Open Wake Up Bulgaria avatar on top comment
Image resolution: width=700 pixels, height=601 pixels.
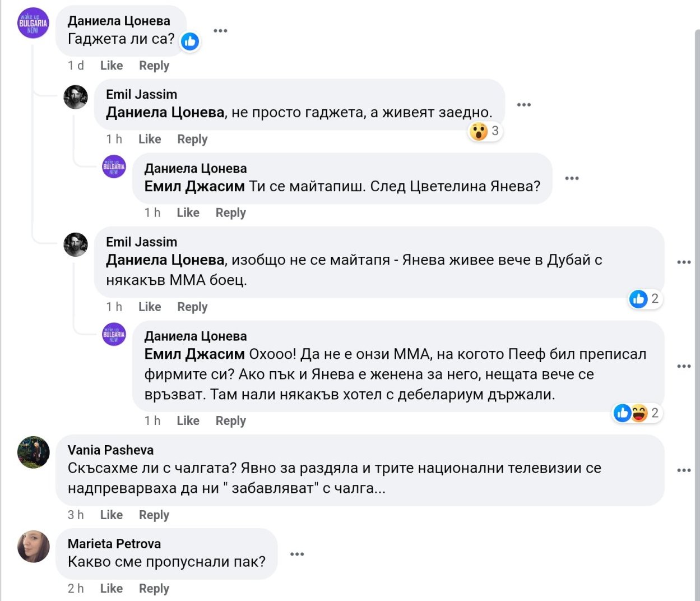pyautogui.click(x=33, y=24)
